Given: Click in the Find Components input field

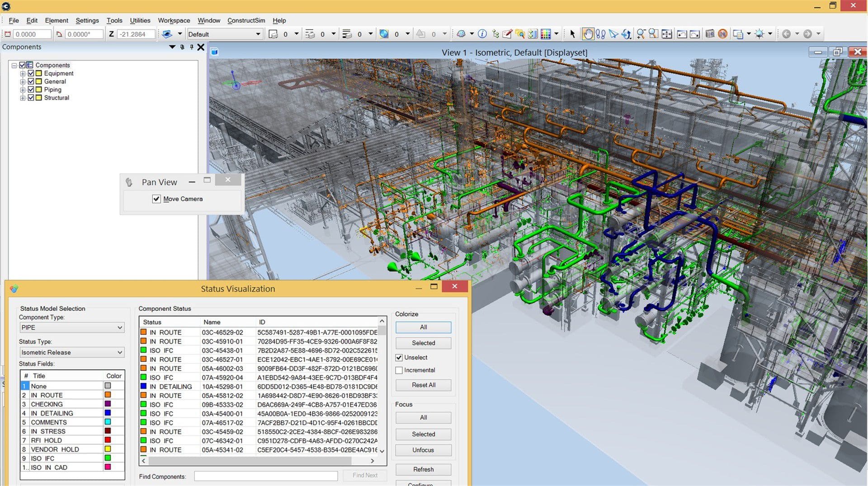Looking at the screenshot, I should (x=266, y=476).
